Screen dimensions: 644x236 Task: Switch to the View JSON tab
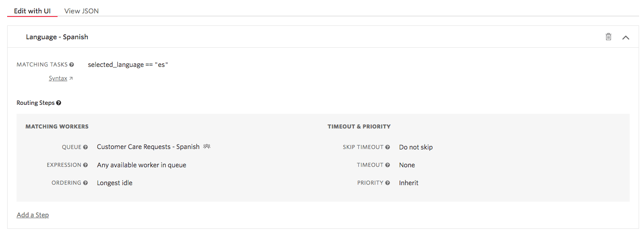coord(81,11)
